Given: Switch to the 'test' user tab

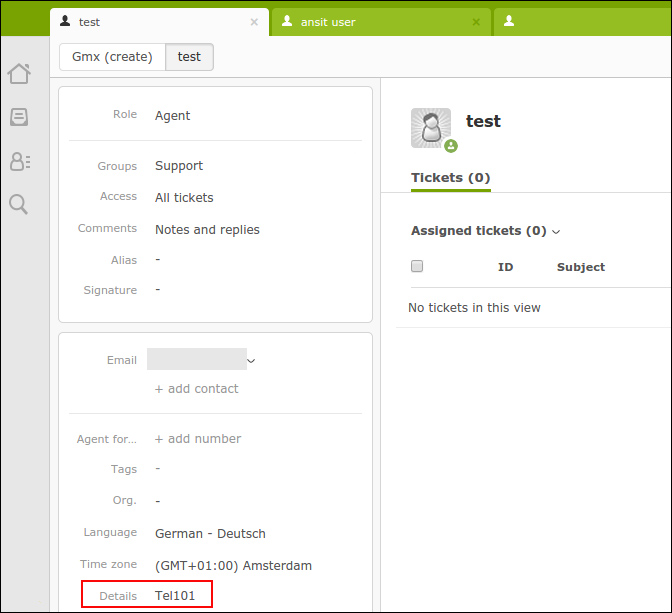Looking at the screenshot, I should (159, 22).
